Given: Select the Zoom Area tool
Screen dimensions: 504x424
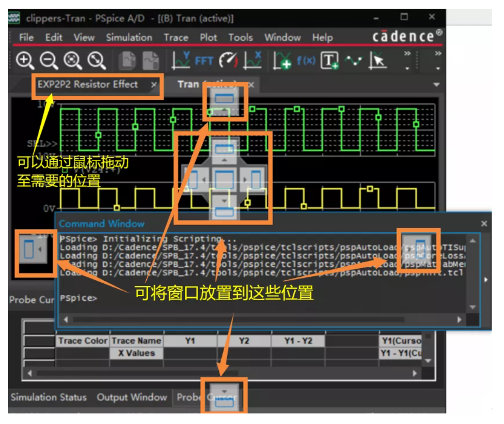Looking at the screenshot, I should [x=73, y=61].
